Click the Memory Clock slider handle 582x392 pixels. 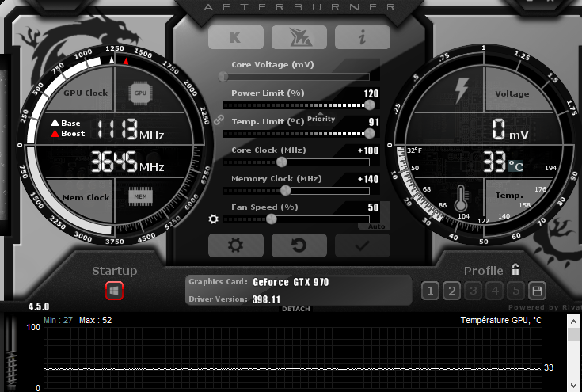coord(285,190)
